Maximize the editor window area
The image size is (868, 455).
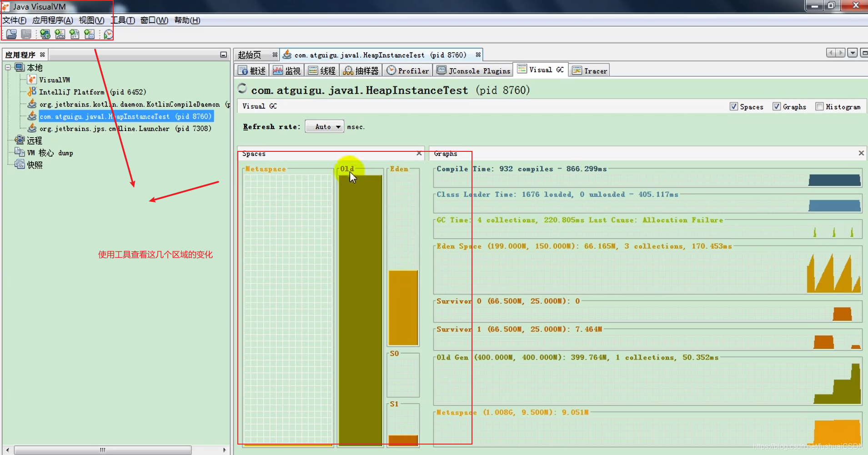click(864, 53)
